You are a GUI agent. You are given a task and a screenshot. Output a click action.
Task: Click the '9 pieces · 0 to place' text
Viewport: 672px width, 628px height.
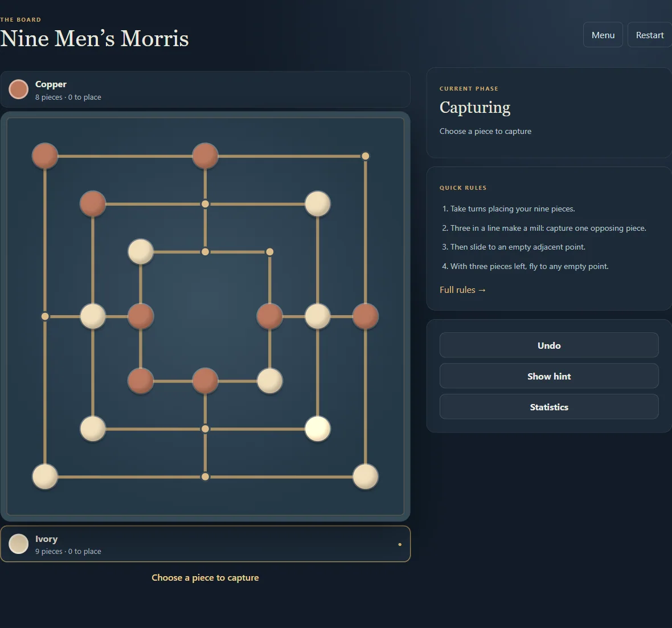pos(68,551)
